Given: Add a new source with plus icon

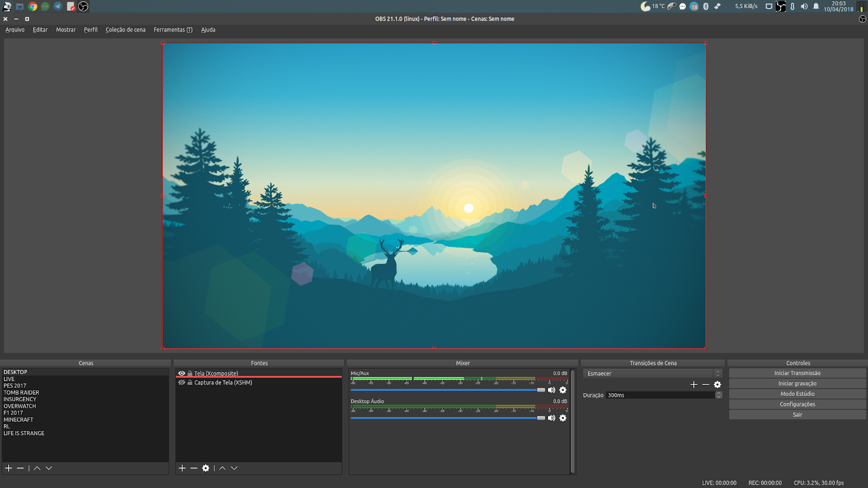Looking at the screenshot, I should point(182,468).
